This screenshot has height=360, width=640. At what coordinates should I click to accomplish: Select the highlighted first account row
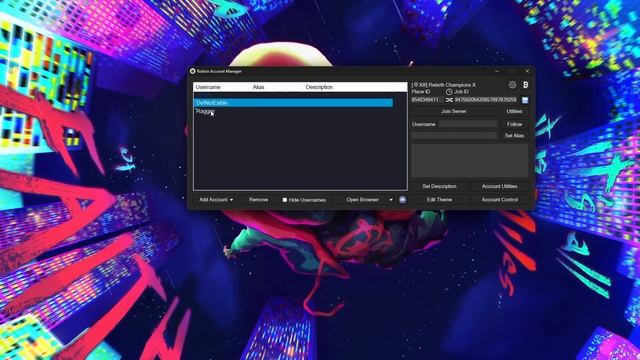pos(293,103)
